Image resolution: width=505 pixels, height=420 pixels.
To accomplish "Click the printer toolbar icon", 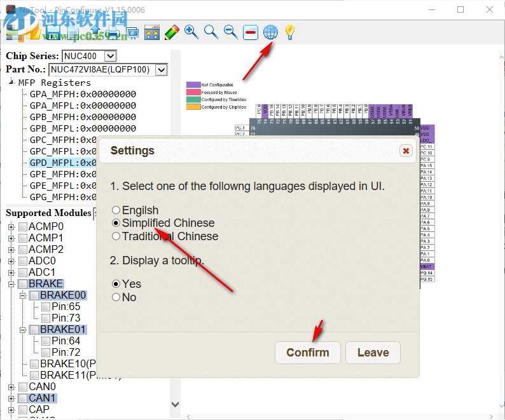I will 113,32.
